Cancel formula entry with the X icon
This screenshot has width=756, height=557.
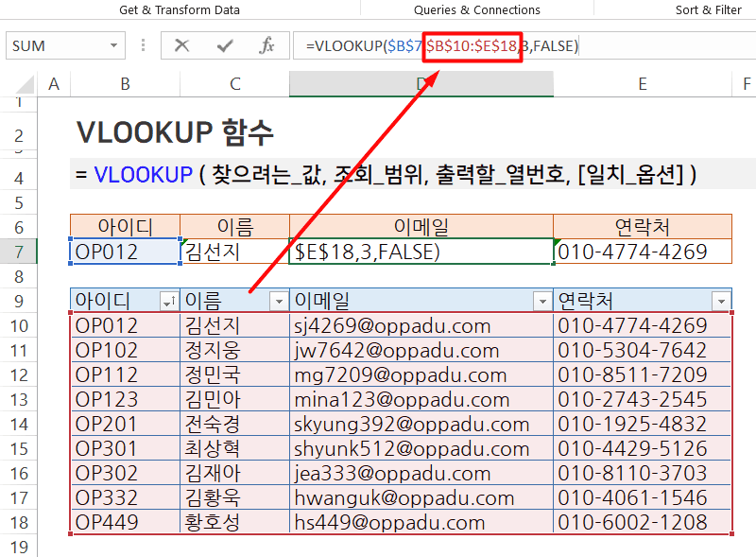point(181,45)
